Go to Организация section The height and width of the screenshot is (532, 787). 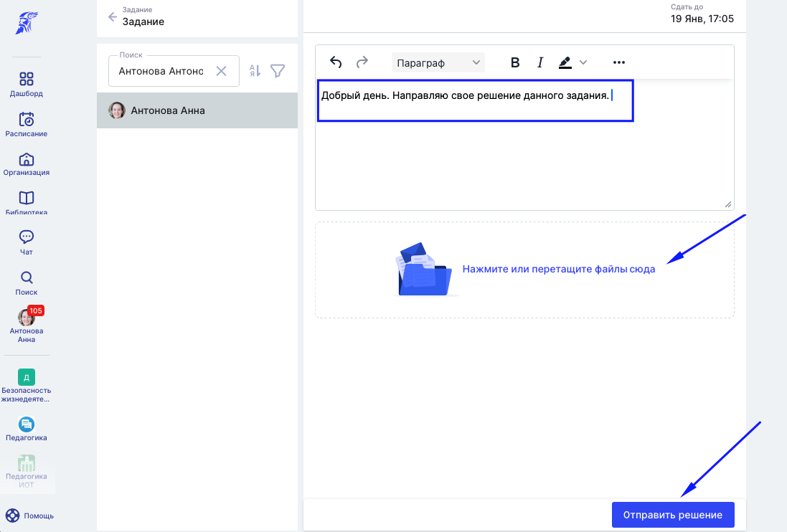click(26, 159)
